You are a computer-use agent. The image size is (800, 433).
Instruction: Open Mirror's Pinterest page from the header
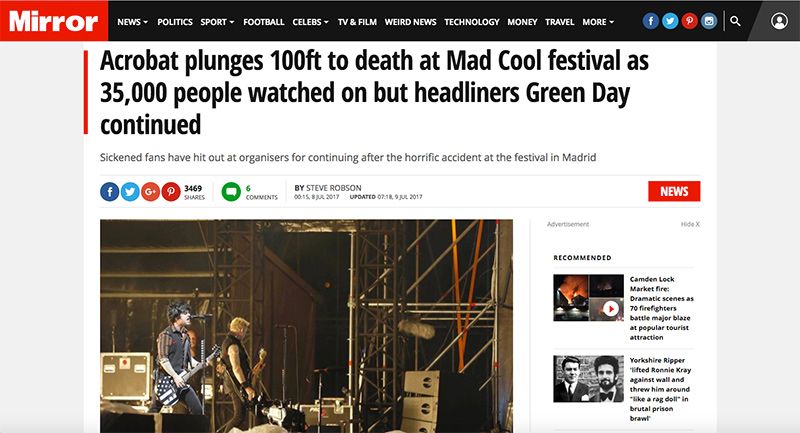pyautogui.click(x=689, y=21)
